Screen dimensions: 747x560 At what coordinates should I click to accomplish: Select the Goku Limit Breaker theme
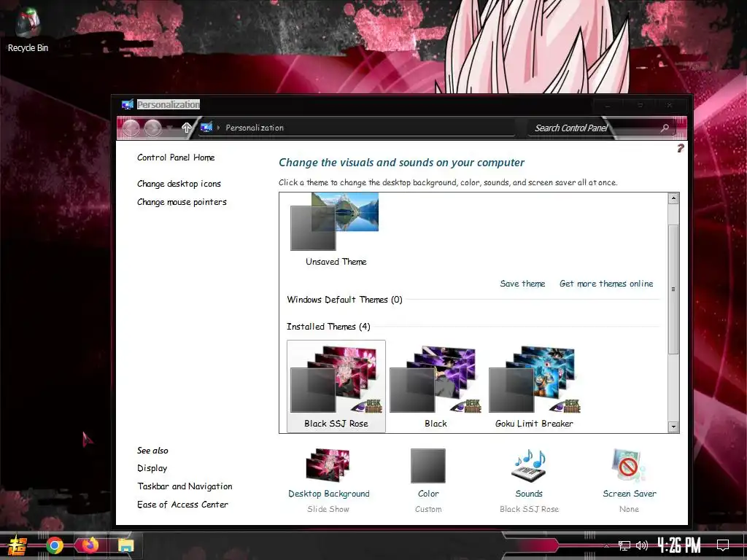pyautogui.click(x=534, y=386)
